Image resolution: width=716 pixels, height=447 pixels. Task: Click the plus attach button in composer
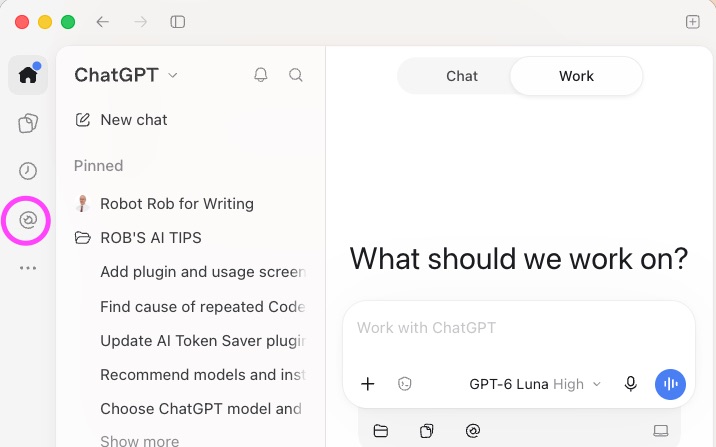pyautogui.click(x=368, y=384)
